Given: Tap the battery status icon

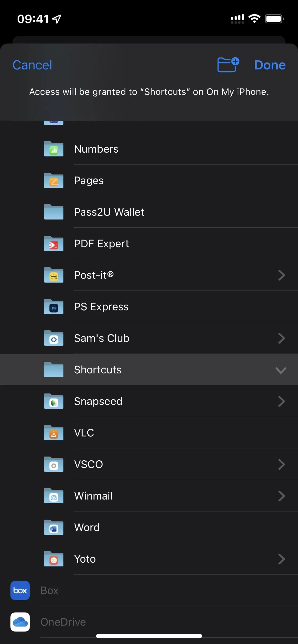Looking at the screenshot, I should click(275, 19).
